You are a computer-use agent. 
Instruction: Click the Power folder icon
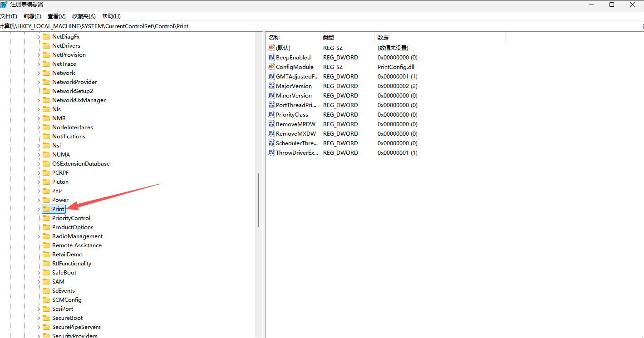[x=47, y=200]
